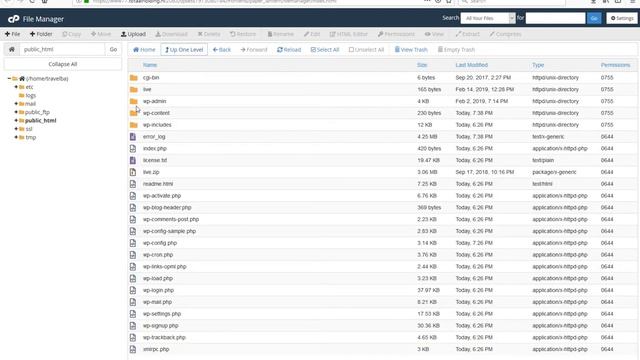Open the 'All Your Files' search dropdown

488,18
